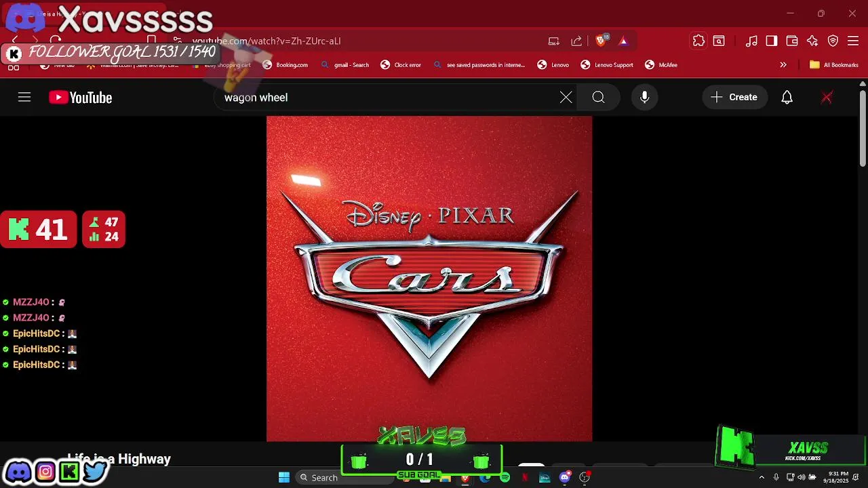Click the page vertical scrollbar

[x=863, y=129]
